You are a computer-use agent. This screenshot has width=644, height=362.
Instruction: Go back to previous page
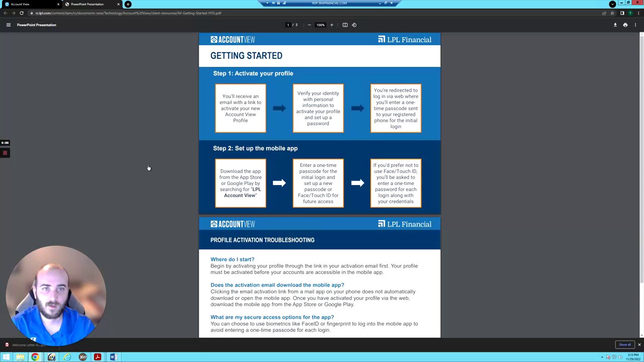point(5,13)
